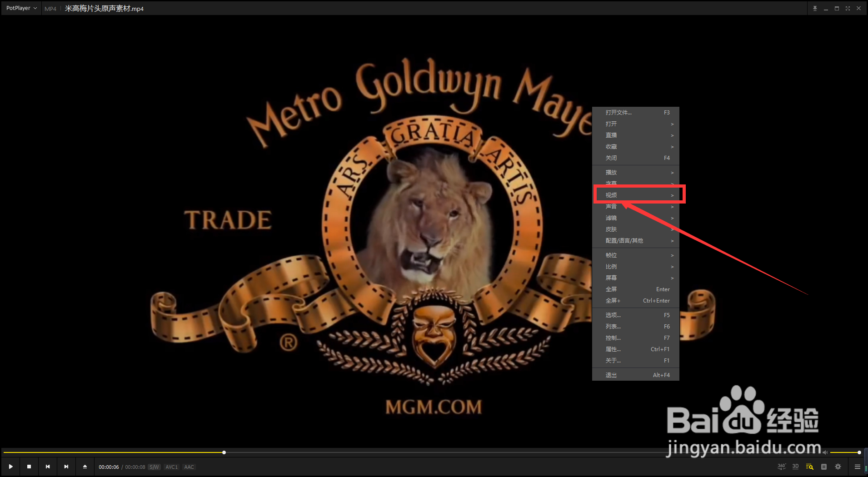Pin the window always on top
This screenshot has height=477, width=868.
[815, 8]
